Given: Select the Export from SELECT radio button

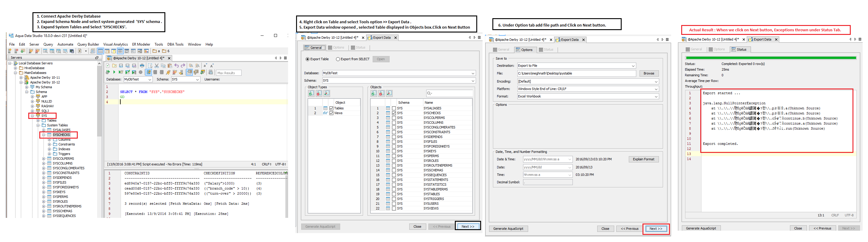Looking at the screenshot, I should 337,59.
